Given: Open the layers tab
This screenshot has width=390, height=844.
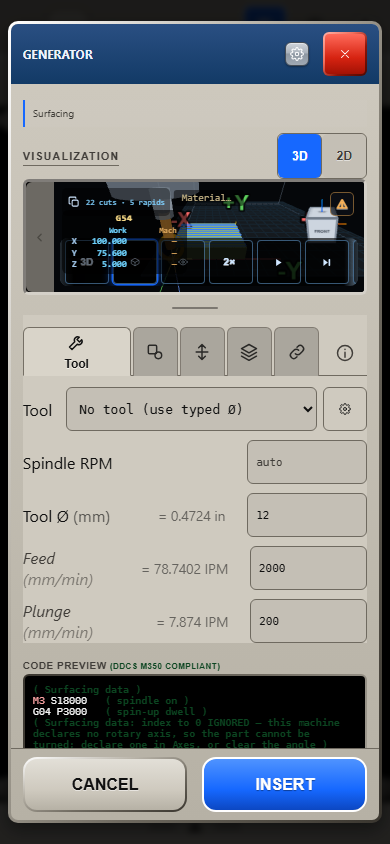Looking at the screenshot, I should 249,352.
